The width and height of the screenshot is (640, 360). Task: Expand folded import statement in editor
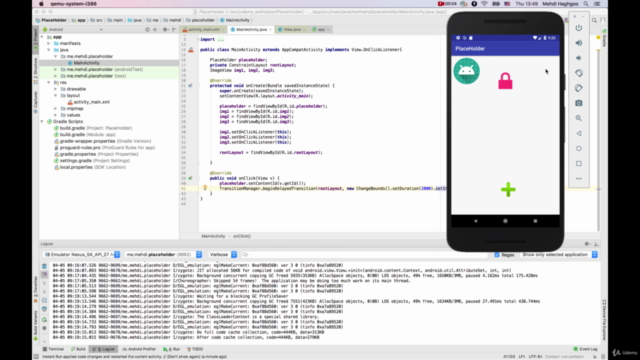click(220, 40)
